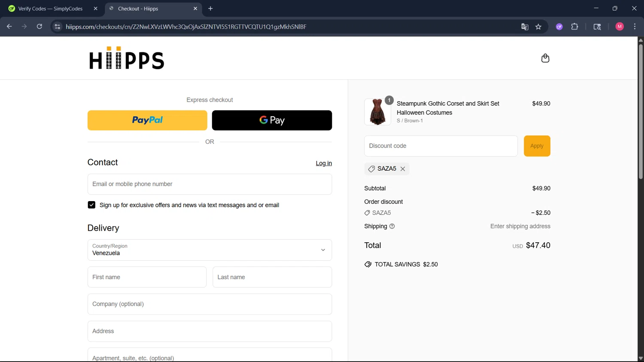Pay with the PayPal button
Image resolution: width=644 pixels, height=362 pixels.
[x=147, y=120]
